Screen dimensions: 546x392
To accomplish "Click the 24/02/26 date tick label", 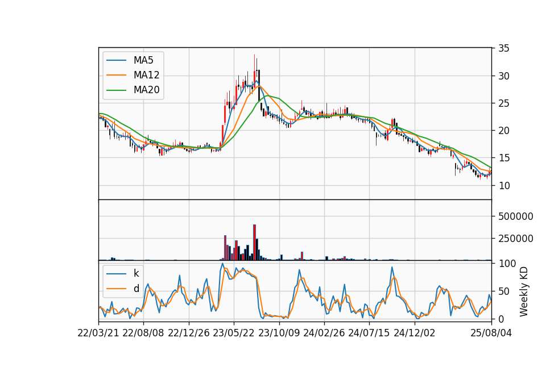I will (x=324, y=333).
